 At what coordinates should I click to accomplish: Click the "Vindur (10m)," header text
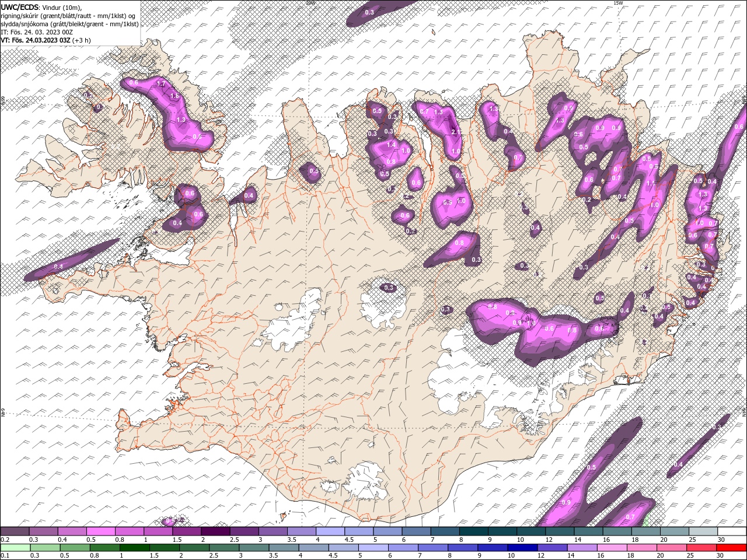coord(62,6)
